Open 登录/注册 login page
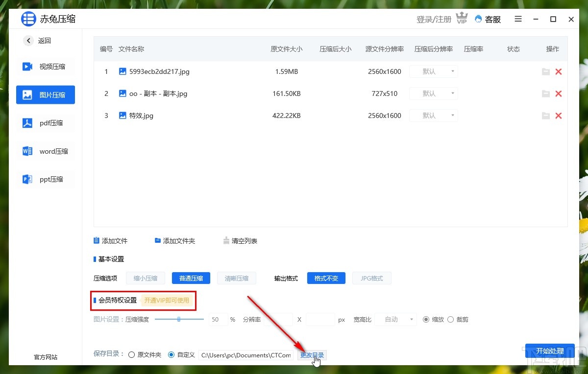 (x=434, y=19)
